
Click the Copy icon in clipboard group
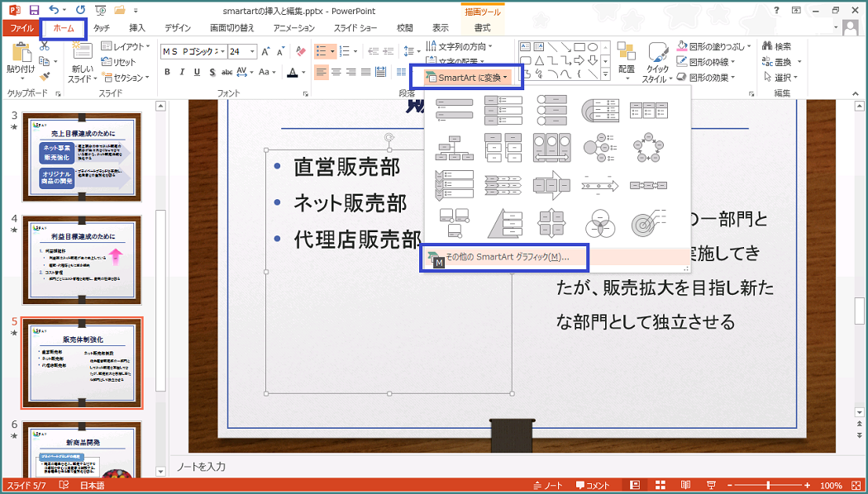point(45,61)
